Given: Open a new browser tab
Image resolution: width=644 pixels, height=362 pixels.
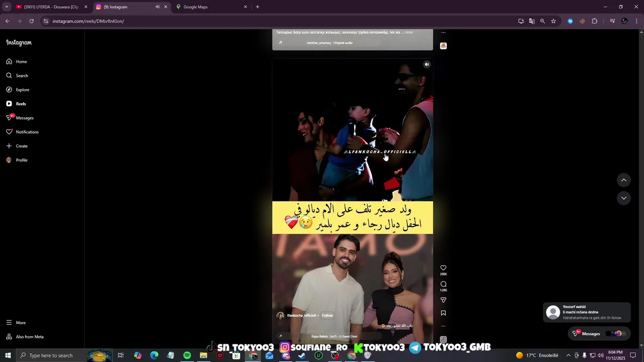Looking at the screenshot, I should [258, 7].
